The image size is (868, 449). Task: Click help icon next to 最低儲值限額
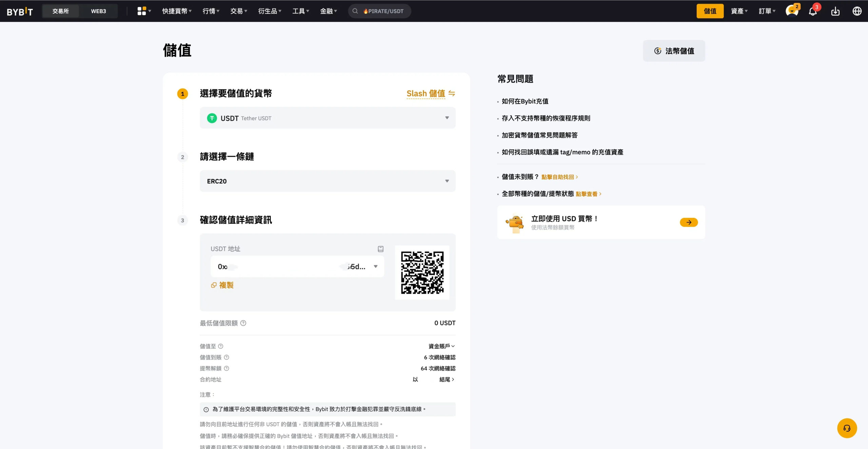pos(243,323)
